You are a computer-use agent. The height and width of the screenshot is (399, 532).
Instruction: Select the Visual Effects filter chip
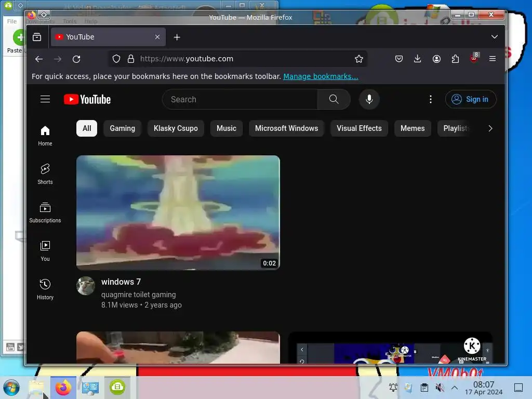359,128
